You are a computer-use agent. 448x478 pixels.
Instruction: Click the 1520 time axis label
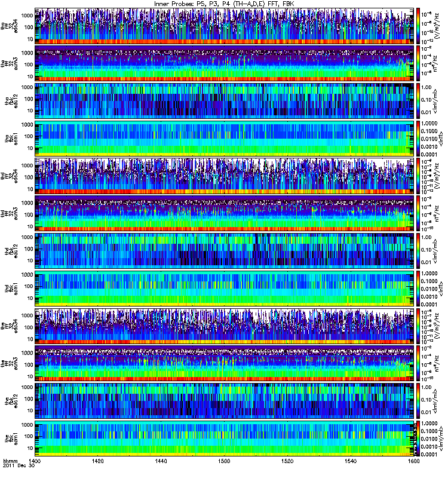click(287, 461)
